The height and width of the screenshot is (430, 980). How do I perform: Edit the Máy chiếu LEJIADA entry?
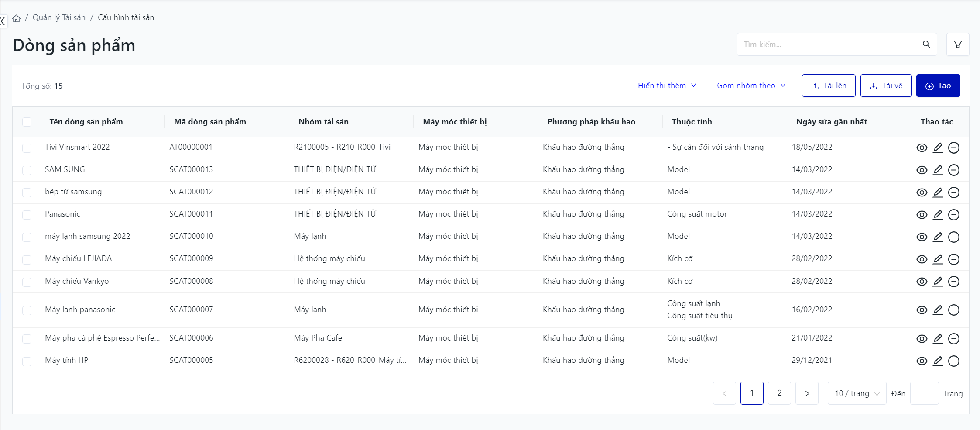(938, 259)
